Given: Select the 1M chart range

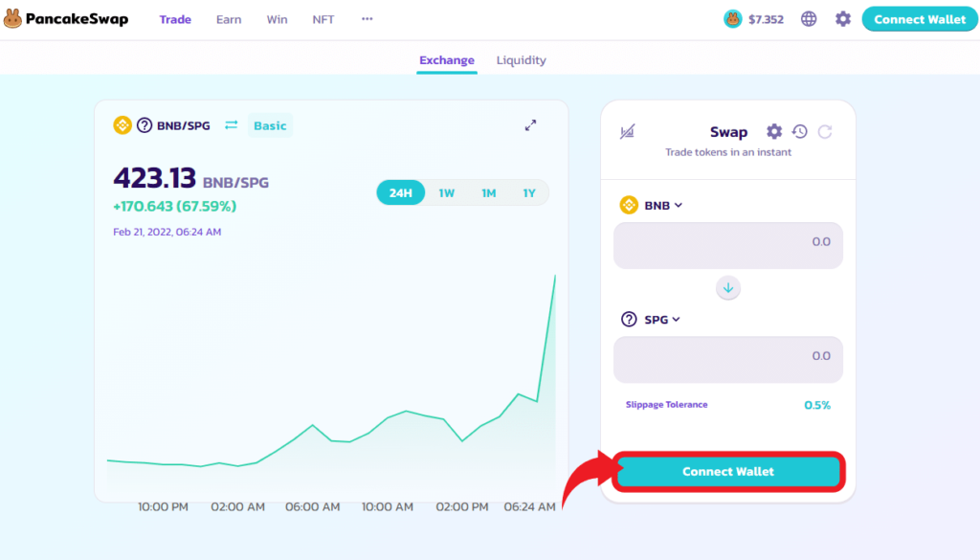Looking at the screenshot, I should [489, 192].
